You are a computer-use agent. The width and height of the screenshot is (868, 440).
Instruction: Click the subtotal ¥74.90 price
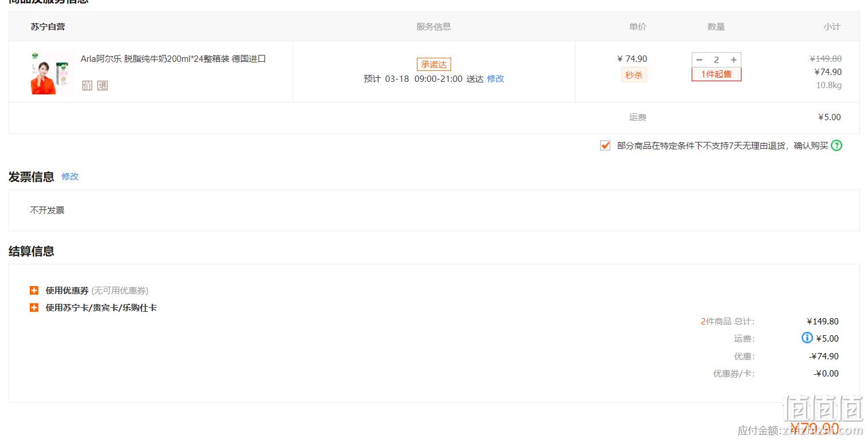point(828,72)
